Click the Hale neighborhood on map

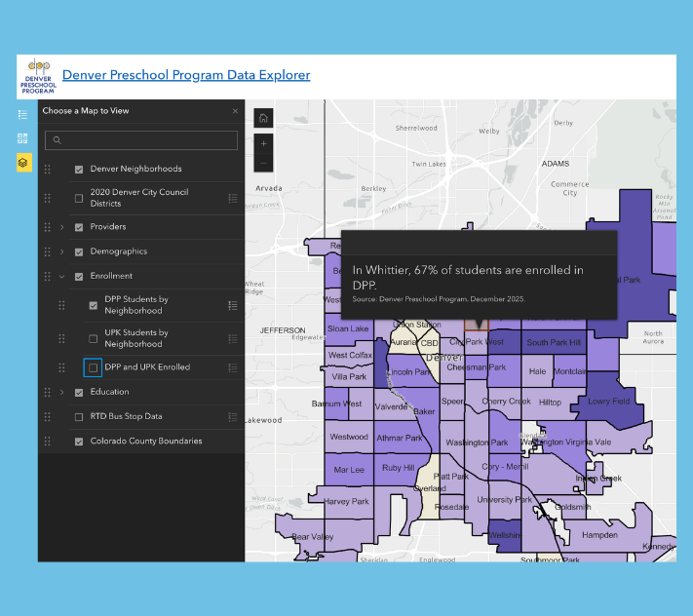[537, 371]
